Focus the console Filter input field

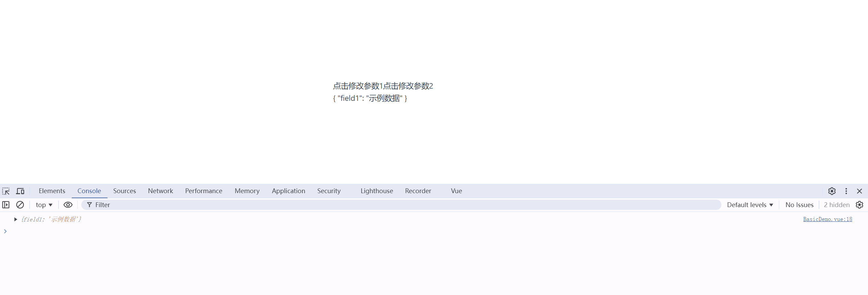click(401, 205)
